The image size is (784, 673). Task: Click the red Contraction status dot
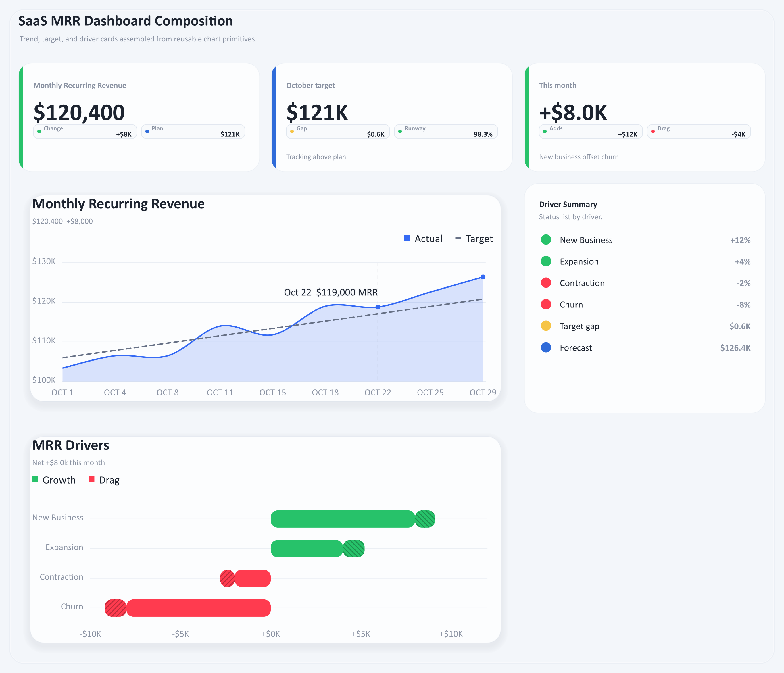coord(546,283)
